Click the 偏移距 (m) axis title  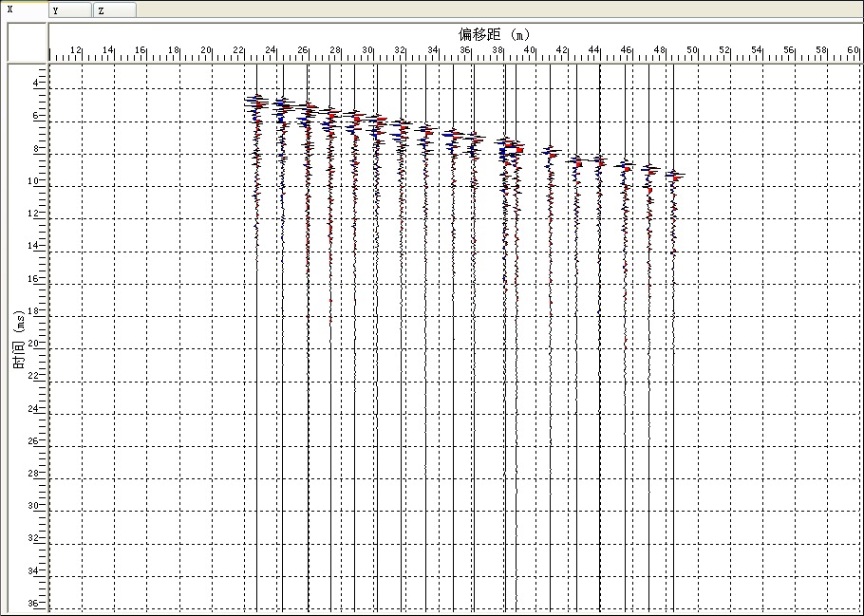tap(494, 35)
